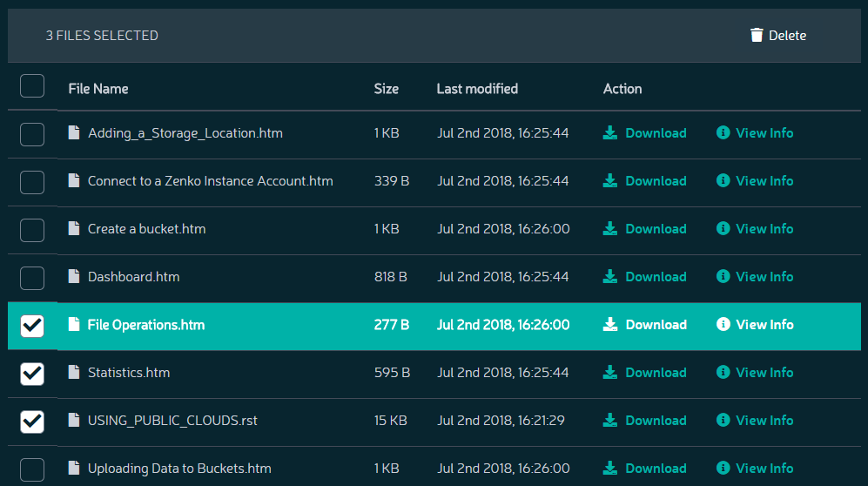Select the Create a bucket.htm checkbox
Screen dimensions: 868x486
point(32,230)
